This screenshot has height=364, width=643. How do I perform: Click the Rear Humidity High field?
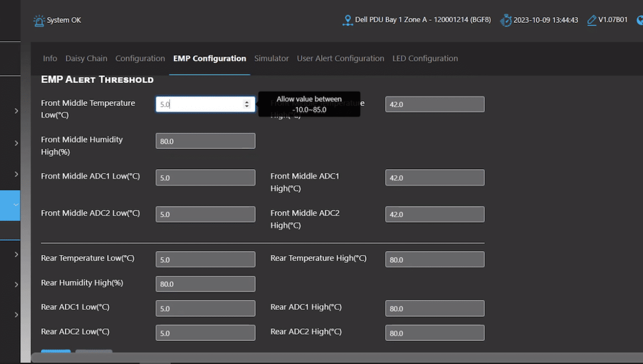click(206, 284)
